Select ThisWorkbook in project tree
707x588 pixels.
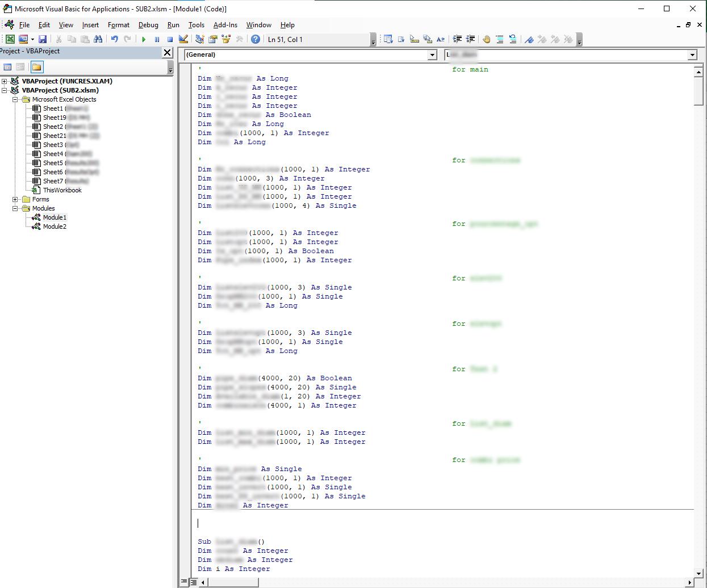62,190
